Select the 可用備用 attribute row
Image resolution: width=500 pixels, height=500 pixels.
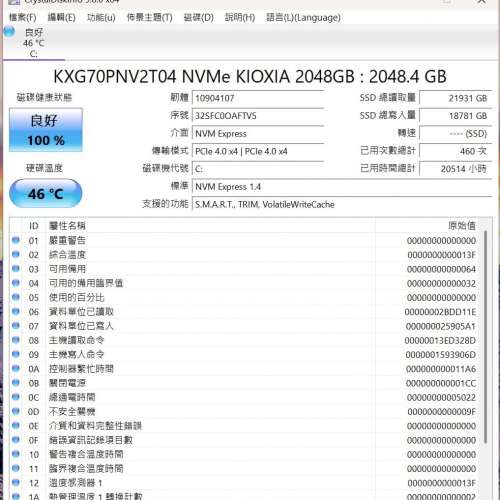(x=245, y=269)
